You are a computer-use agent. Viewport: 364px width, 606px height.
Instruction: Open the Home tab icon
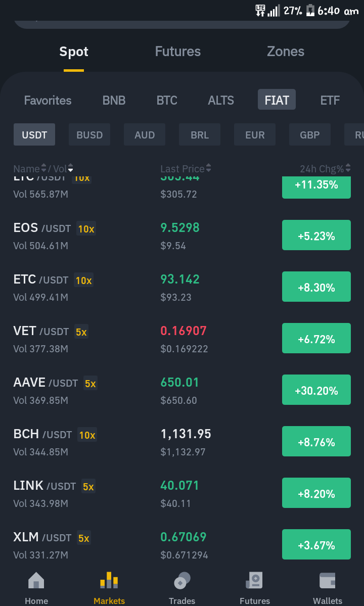click(36, 581)
